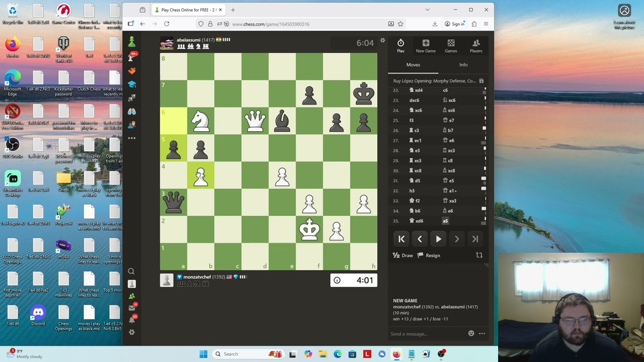Step back one move
644x362 pixels.
(420, 239)
